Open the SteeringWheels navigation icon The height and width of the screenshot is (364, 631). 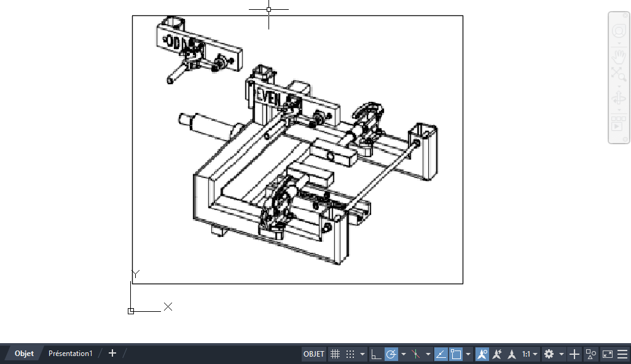(x=619, y=31)
